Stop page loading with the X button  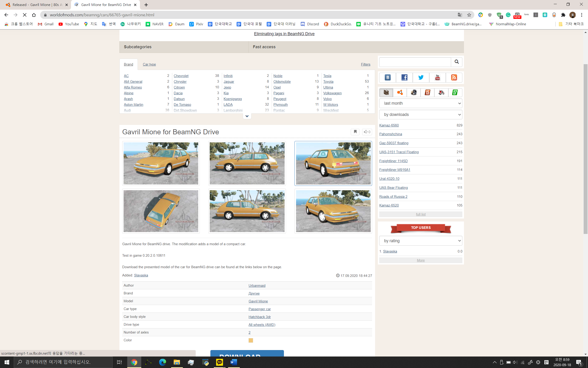click(x=25, y=15)
